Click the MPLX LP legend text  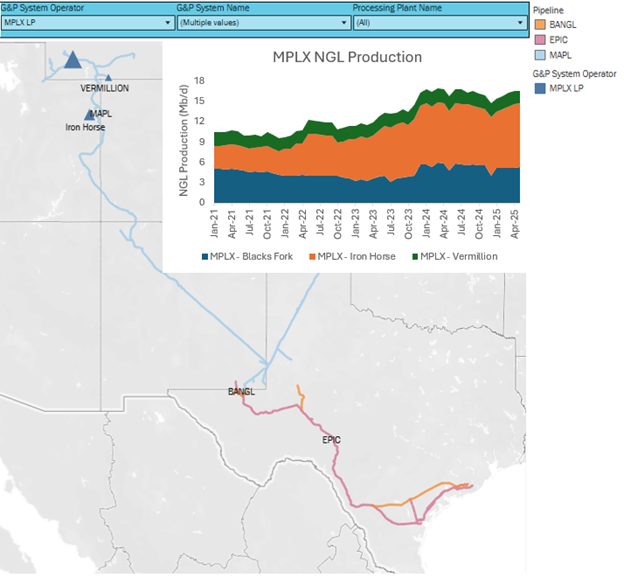566,88
